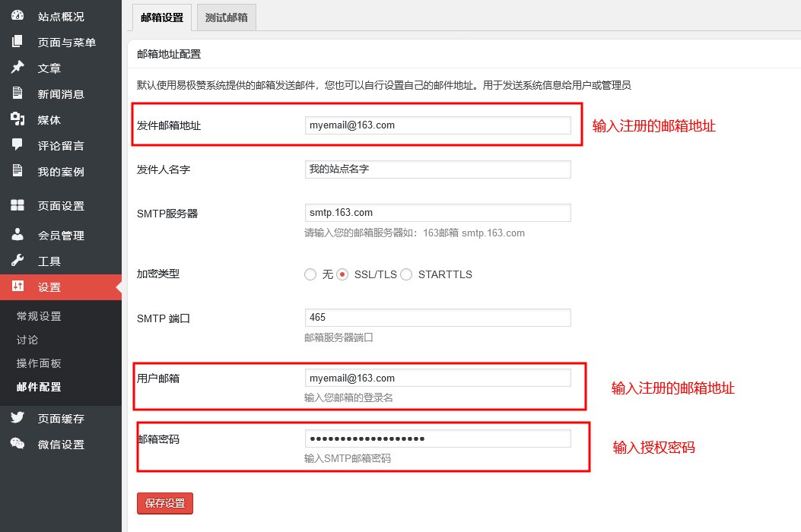Image resolution: width=801 pixels, height=532 pixels.
Task: Open 常规设置 in the settings submenu
Action: (x=39, y=316)
